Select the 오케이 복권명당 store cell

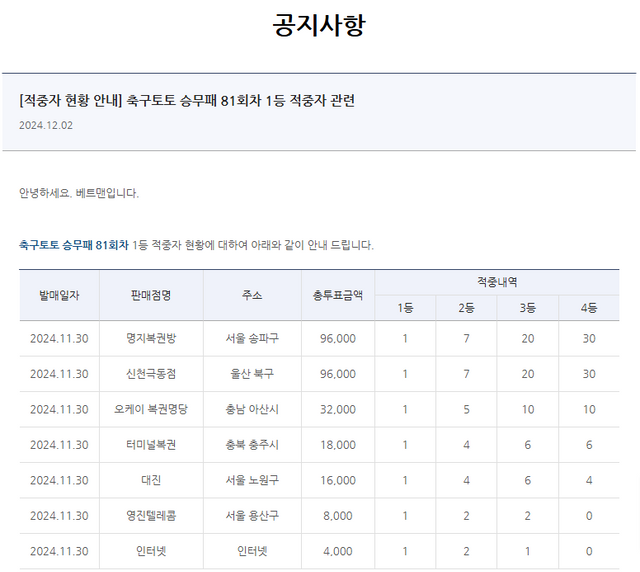click(151, 409)
